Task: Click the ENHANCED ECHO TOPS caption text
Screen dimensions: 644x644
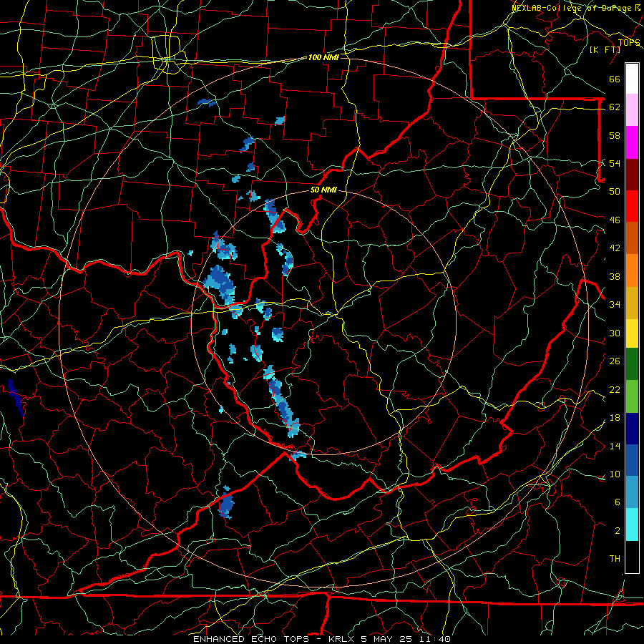Action: pos(250,639)
